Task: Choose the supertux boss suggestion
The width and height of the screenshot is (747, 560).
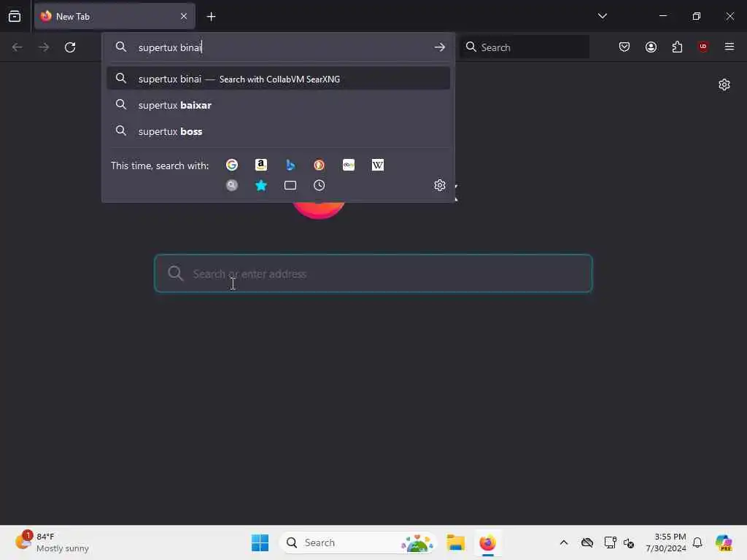Action: (x=279, y=131)
